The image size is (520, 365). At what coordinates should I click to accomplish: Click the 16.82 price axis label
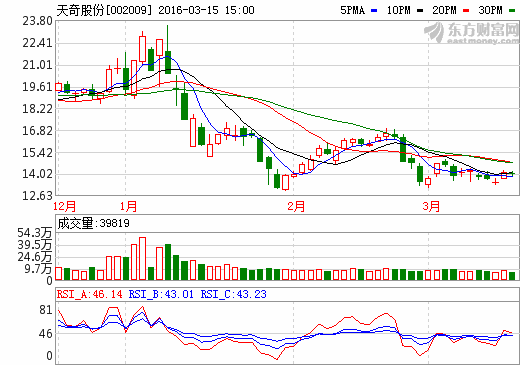pyautogui.click(x=37, y=131)
